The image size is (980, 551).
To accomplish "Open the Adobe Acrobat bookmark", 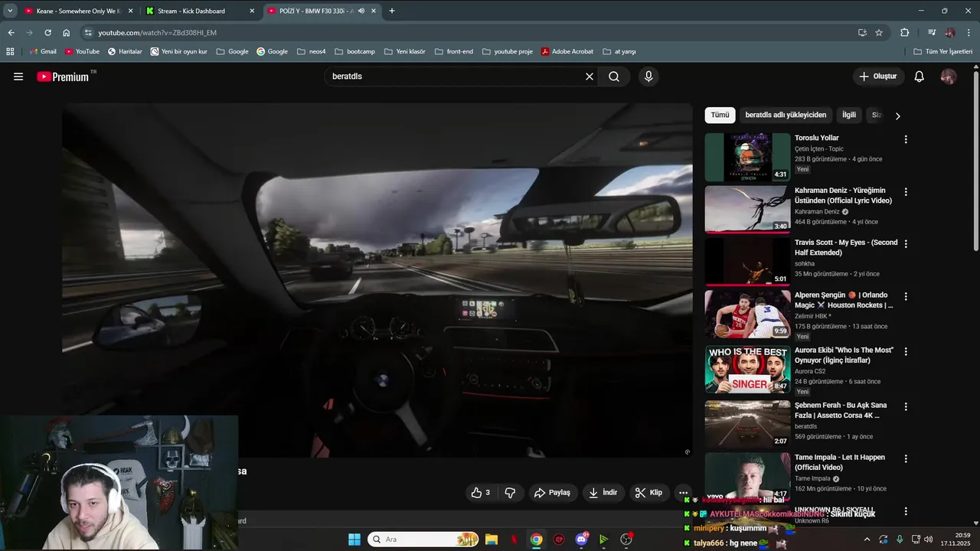I will click(x=567, y=51).
